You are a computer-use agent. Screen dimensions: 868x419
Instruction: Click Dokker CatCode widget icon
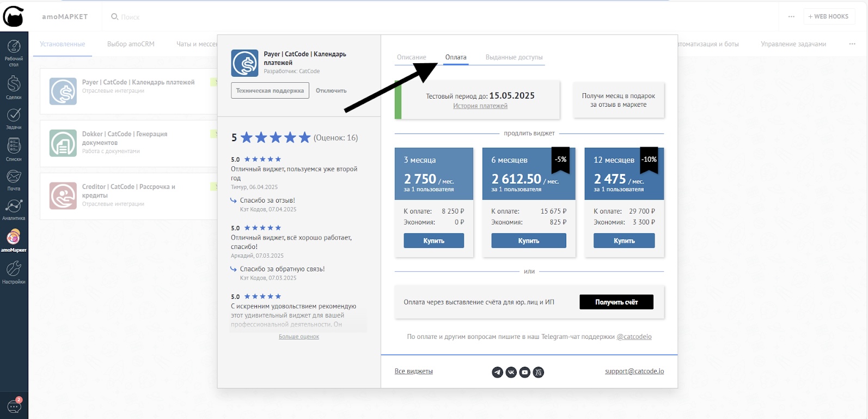pyautogui.click(x=63, y=143)
